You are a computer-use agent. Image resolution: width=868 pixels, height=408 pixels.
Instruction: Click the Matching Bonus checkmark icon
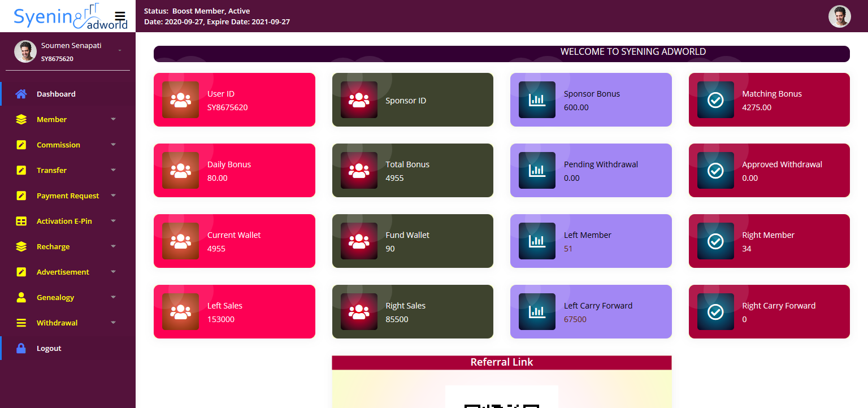pos(715,100)
